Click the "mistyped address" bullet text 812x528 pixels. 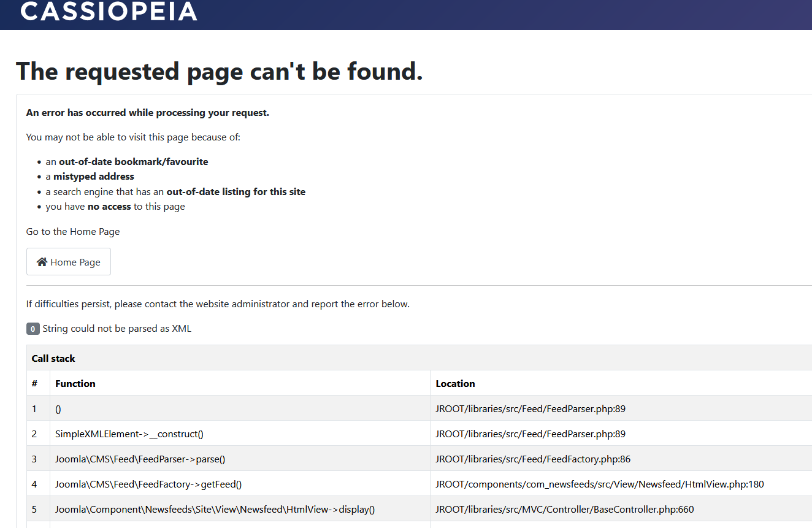tap(94, 177)
